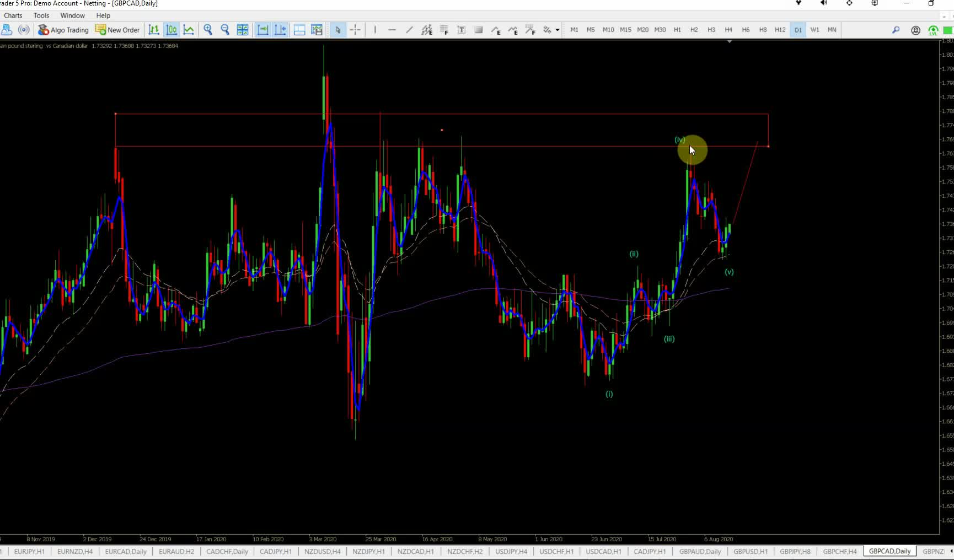The image size is (954, 560).
Task: Click the speaker volume icon at top
Action: click(x=824, y=3)
